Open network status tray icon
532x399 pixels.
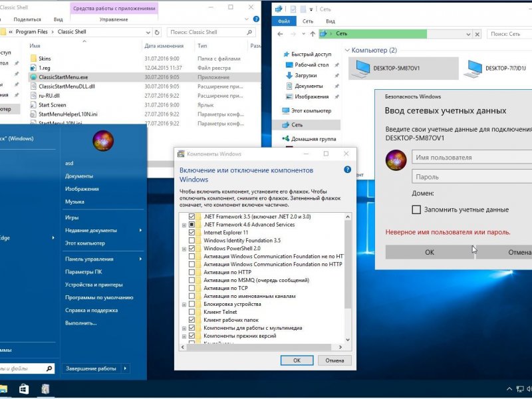pos(520,389)
